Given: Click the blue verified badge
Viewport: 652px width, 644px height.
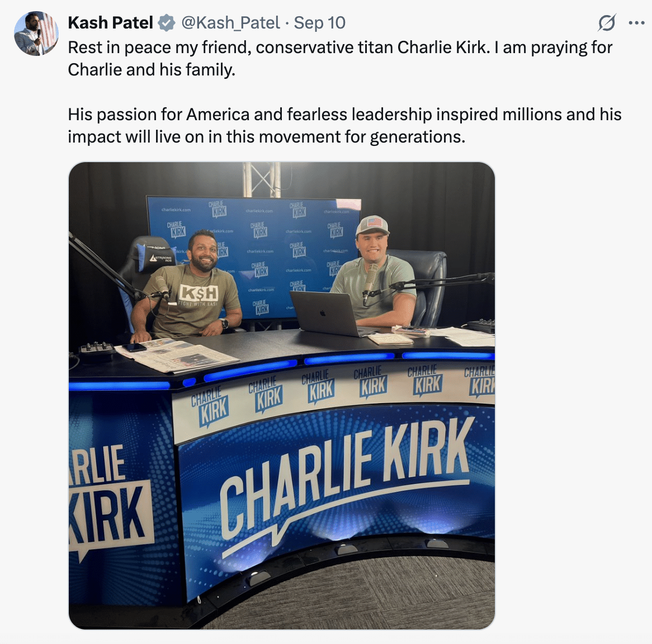Looking at the screenshot, I should point(166,23).
